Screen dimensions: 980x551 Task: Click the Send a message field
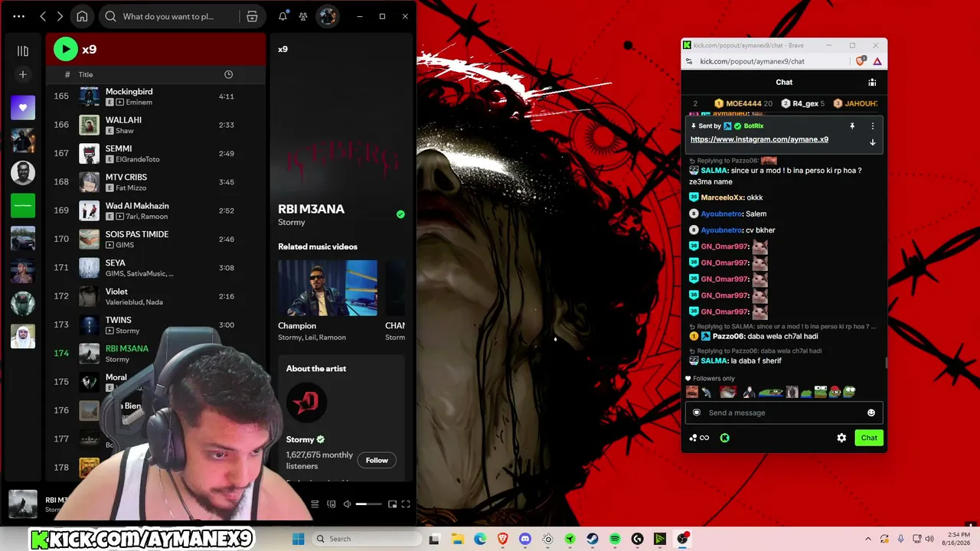(x=784, y=412)
